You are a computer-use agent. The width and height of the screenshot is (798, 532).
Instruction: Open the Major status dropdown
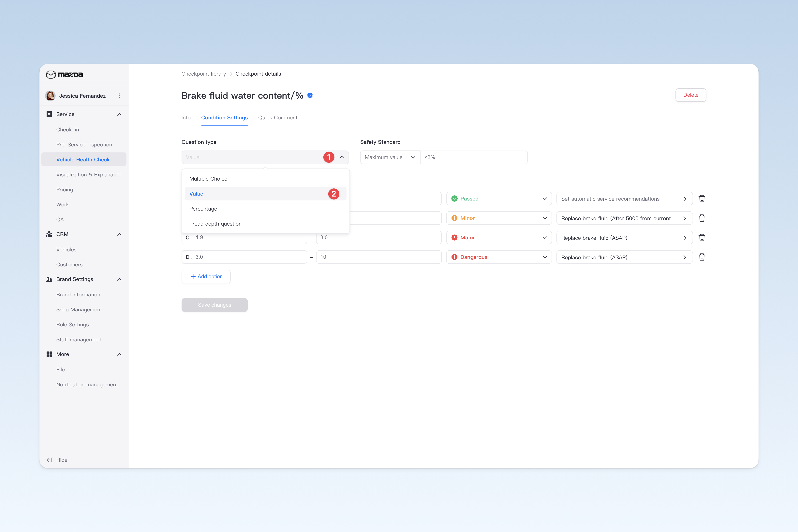[x=499, y=238]
